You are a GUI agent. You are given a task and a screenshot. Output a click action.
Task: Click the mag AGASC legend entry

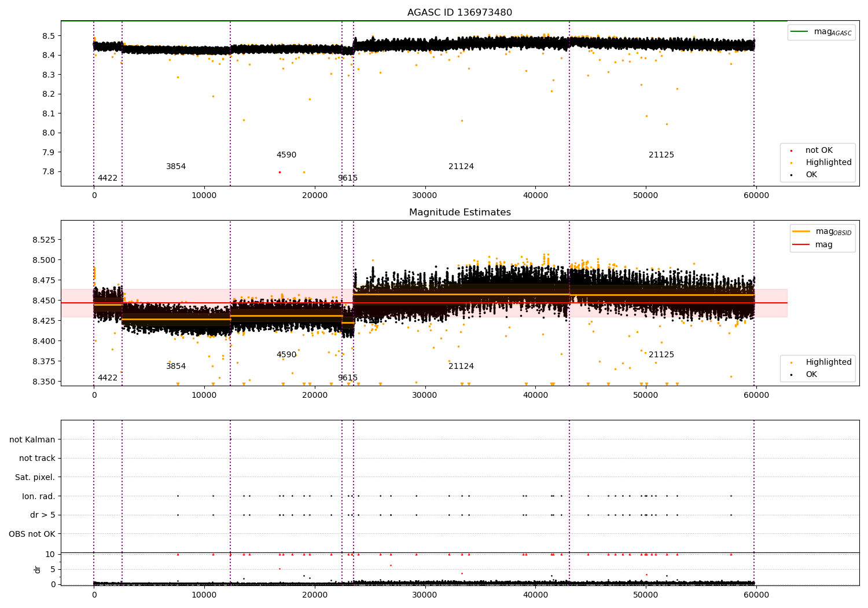point(821,32)
